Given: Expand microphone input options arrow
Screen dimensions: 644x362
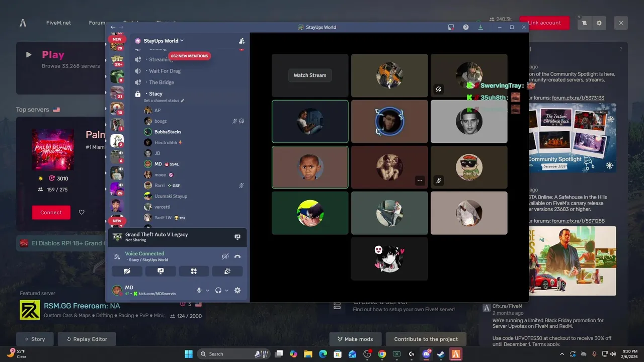Looking at the screenshot, I should (x=207, y=290).
